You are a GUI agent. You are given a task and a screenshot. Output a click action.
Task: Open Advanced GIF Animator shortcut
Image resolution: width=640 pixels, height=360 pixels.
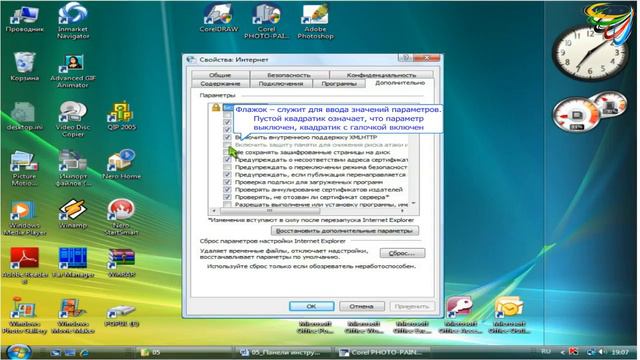click(x=73, y=70)
